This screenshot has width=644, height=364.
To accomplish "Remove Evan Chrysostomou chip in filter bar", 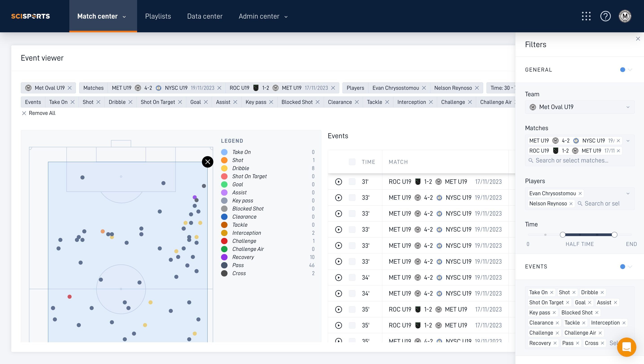I will pyautogui.click(x=424, y=88).
